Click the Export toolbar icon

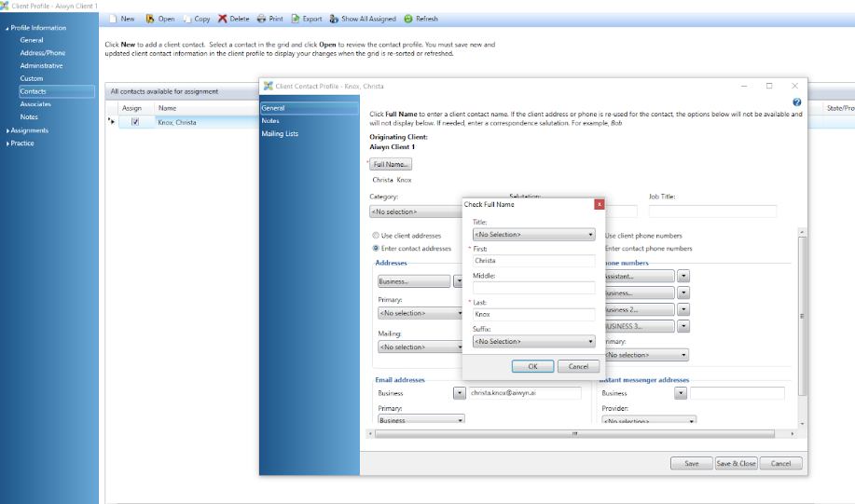[x=296, y=19]
